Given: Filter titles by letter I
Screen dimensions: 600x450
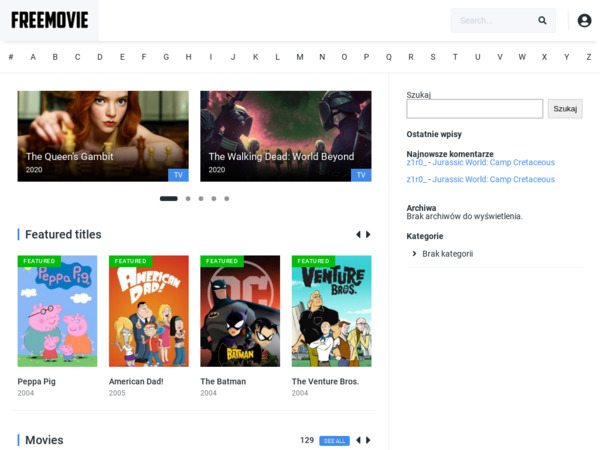Looking at the screenshot, I should pos(211,57).
